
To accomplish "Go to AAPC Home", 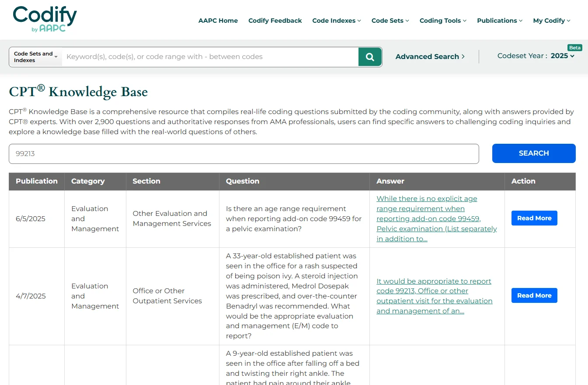I will point(218,21).
